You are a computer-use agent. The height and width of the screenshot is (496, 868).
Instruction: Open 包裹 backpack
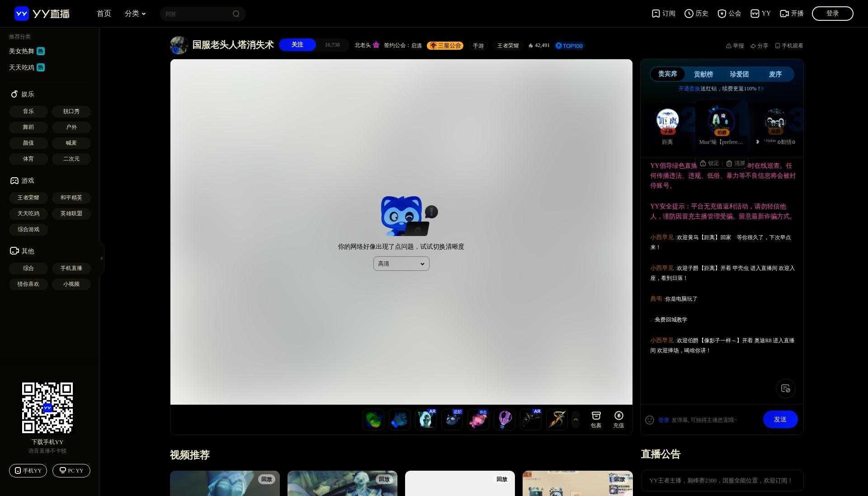coord(596,420)
